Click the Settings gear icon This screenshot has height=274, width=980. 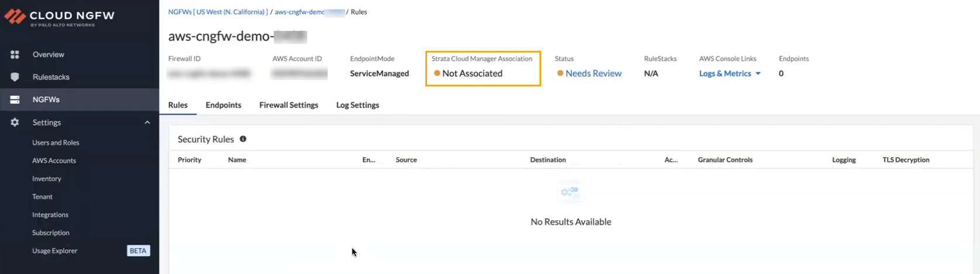pos(15,123)
